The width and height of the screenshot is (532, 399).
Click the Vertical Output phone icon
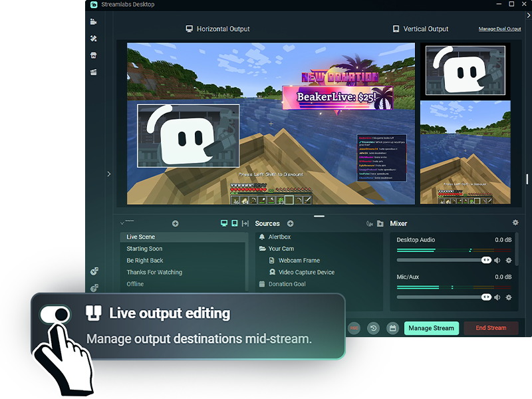(x=396, y=29)
